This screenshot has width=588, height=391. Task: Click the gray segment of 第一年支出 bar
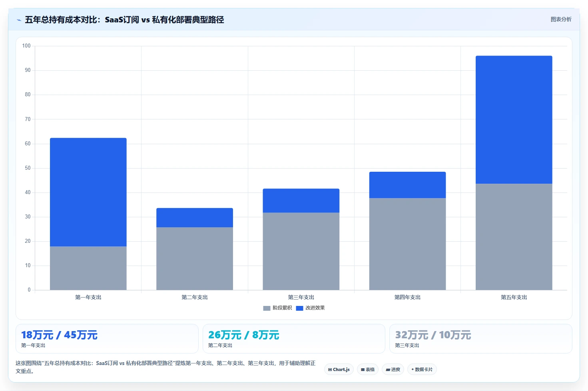click(88, 268)
